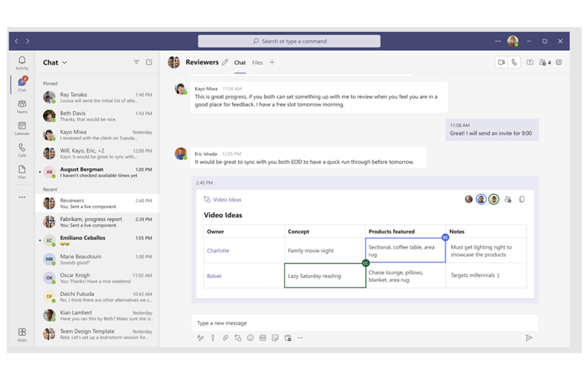This screenshot has height=392, width=588.
Task: Expand more compose options ellipsis
Action: pyautogui.click(x=300, y=337)
